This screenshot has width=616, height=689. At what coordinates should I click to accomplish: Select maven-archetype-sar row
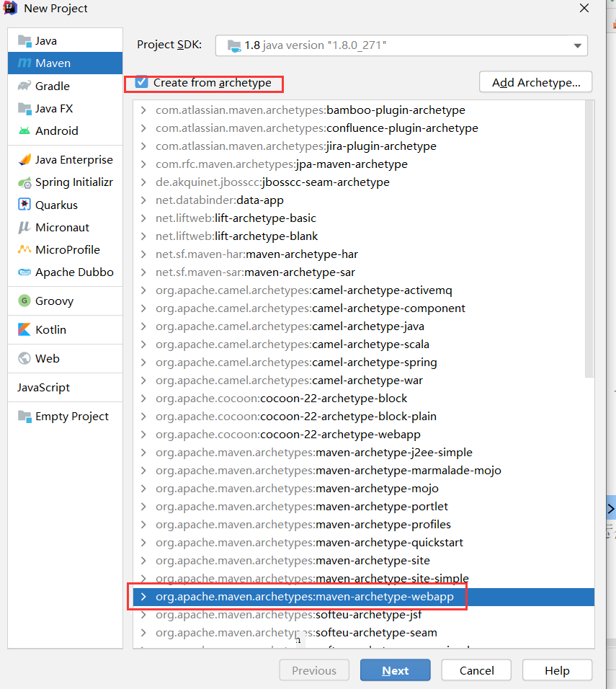tap(363, 272)
